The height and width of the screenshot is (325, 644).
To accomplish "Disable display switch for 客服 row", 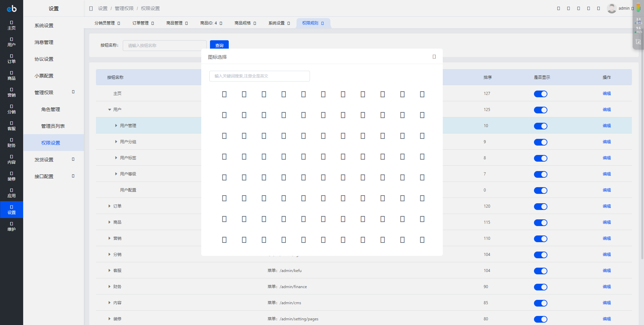I will click(x=540, y=271).
